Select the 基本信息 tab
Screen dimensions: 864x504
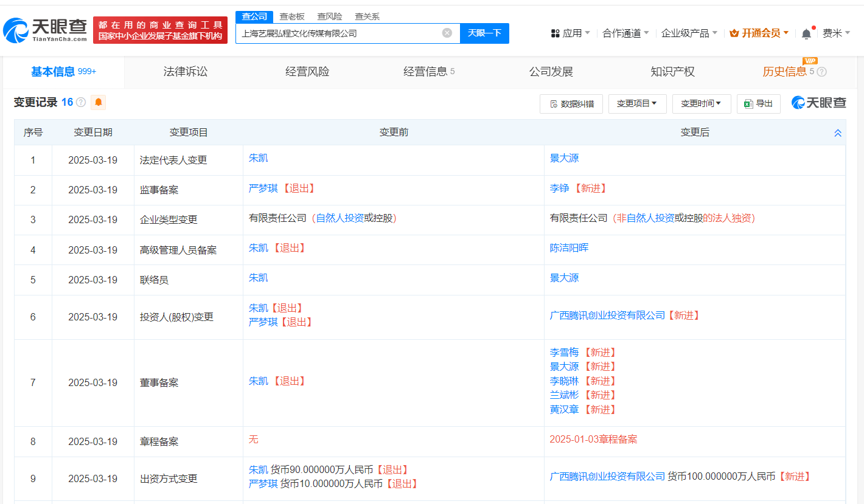(x=63, y=72)
